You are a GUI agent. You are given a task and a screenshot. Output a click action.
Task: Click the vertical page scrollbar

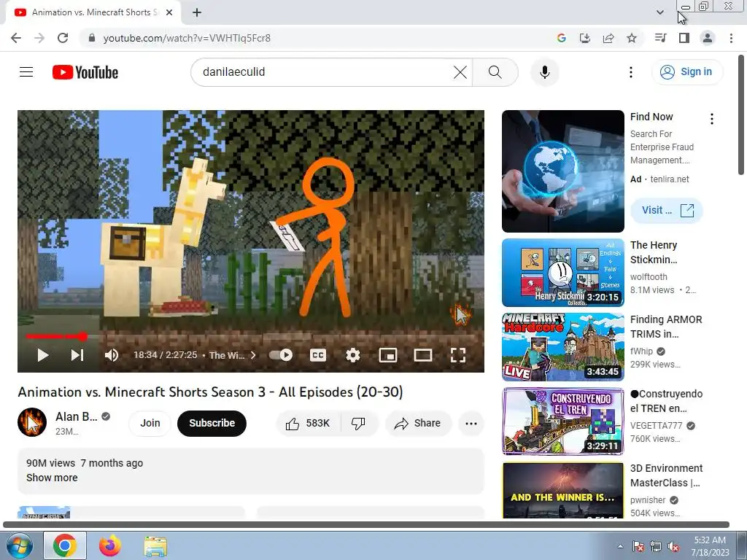[x=742, y=115]
